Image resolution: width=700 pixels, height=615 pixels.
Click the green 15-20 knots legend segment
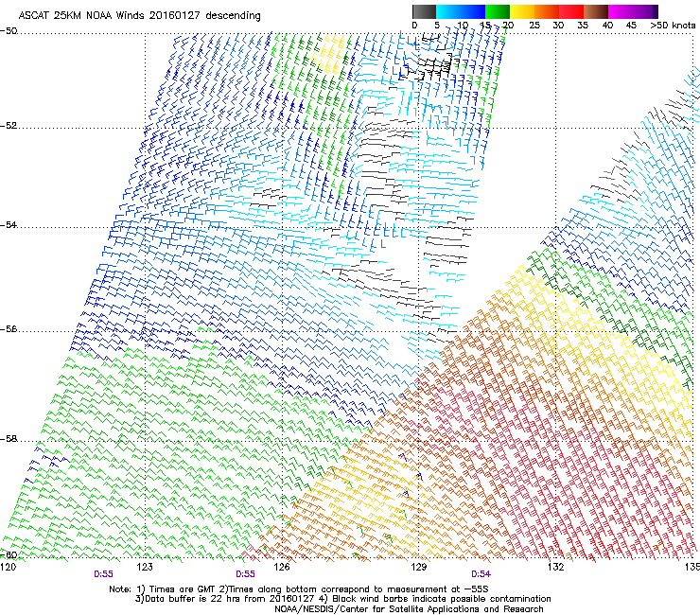pos(498,11)
